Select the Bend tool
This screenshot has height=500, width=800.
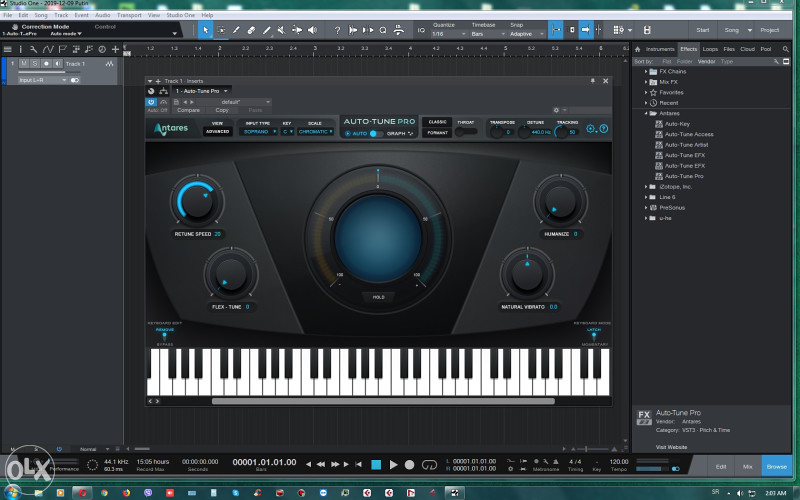click(x=297, y=30)
